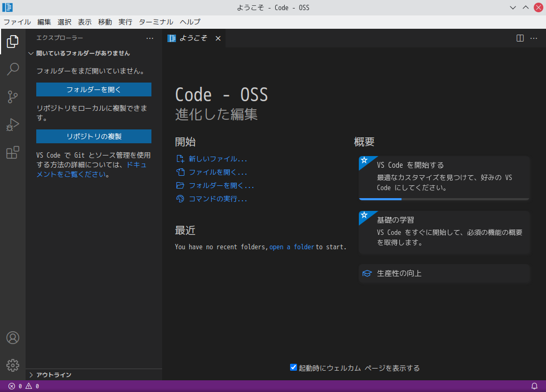Click the new file icon under 開始
This screenshot has height=392, width=546.
point(180,159)
